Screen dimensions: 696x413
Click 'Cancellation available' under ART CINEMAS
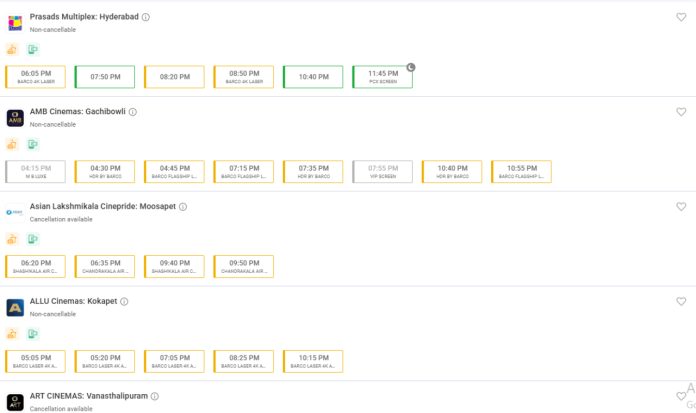coord(61,409)
